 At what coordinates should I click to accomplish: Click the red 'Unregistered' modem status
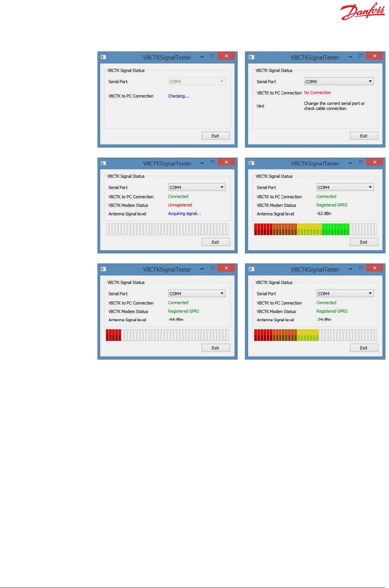click(180, 205)
